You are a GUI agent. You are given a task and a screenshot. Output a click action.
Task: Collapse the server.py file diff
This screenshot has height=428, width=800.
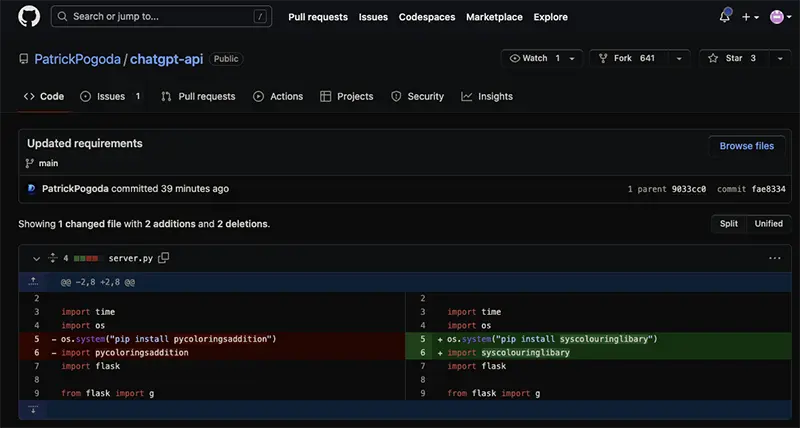[36, 259]
